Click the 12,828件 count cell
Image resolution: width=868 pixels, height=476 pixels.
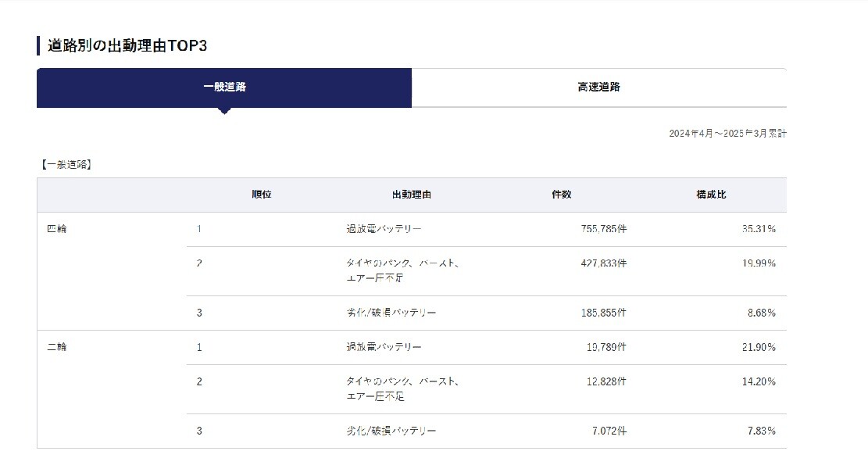606,381
